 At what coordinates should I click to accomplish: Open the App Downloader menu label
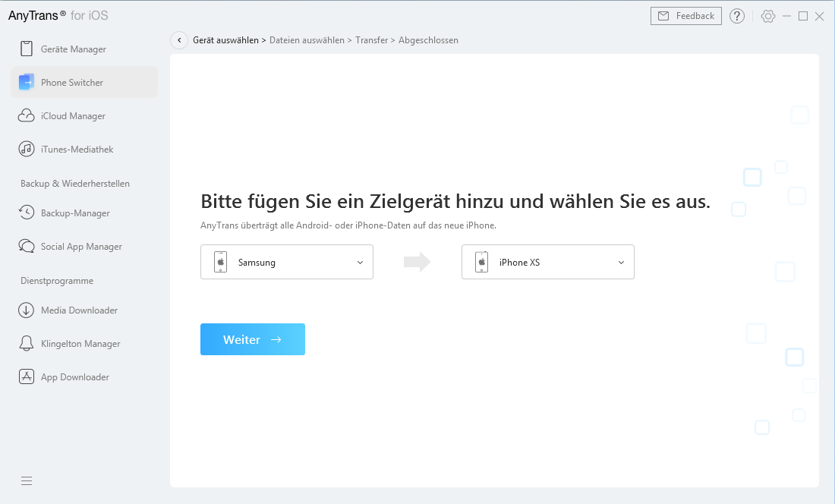75,376
